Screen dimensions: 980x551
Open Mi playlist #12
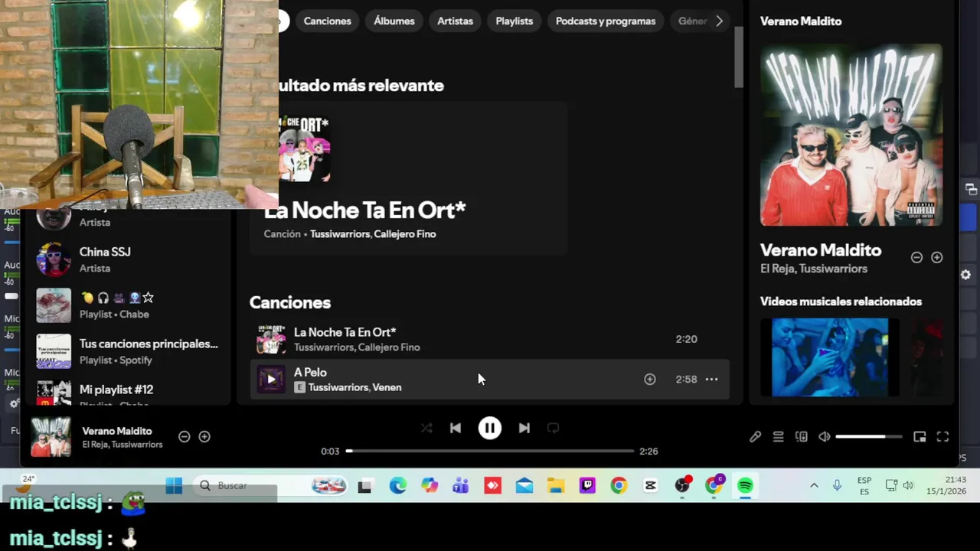pyautogui.click(x=127, y=392)
